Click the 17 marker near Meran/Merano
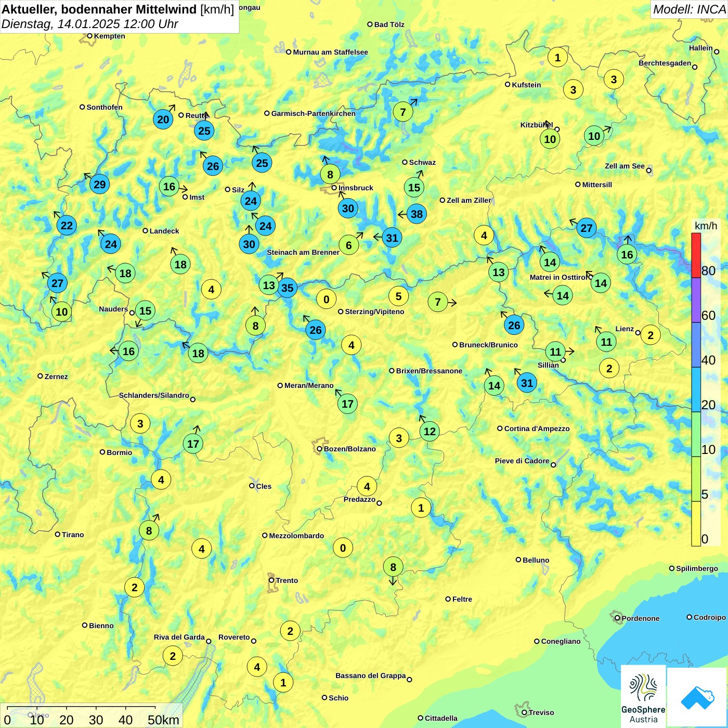 click(347, 404)
